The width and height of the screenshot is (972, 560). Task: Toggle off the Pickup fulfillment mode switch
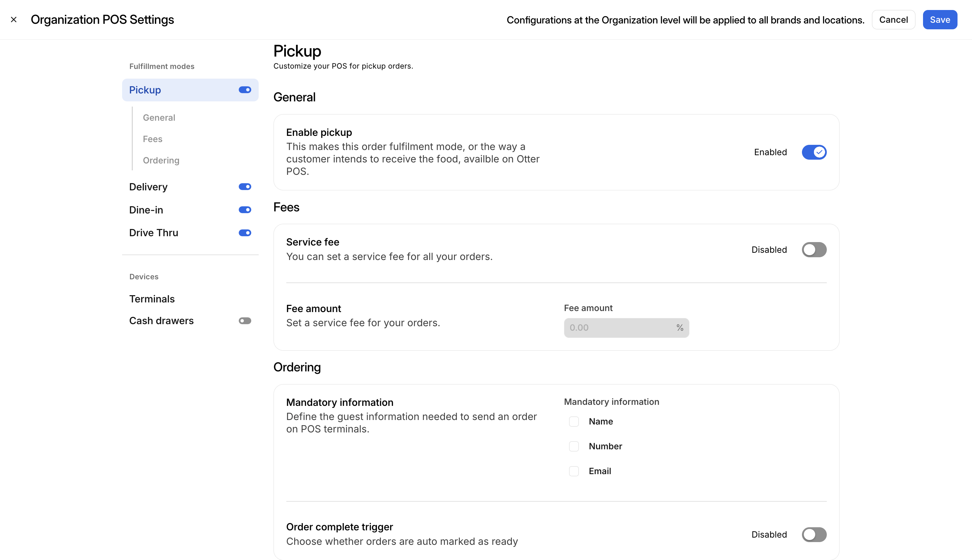pos(245,90)
